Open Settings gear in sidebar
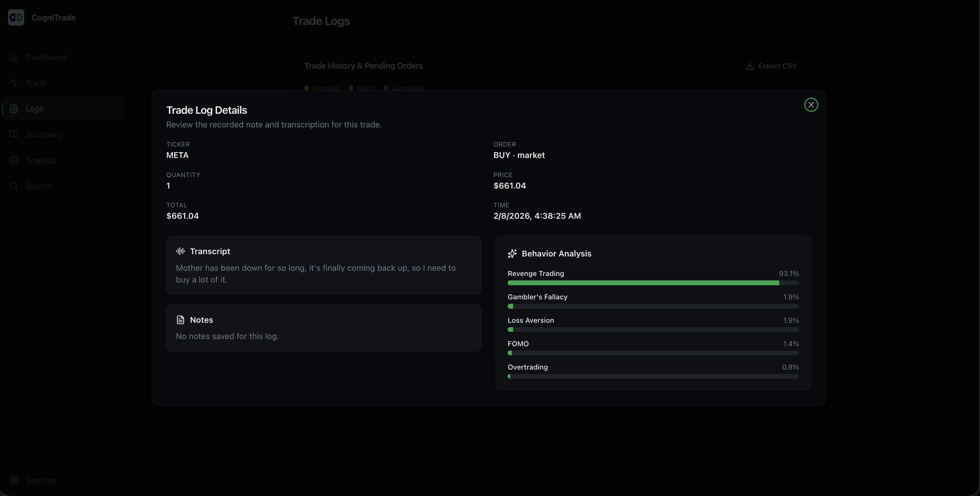980x496 pixels. tap(14, 480)
